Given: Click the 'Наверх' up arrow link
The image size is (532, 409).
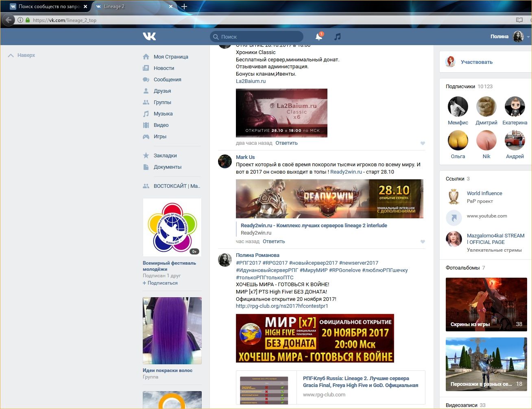Looking at the screenshot, I should (x=22, y=55).
